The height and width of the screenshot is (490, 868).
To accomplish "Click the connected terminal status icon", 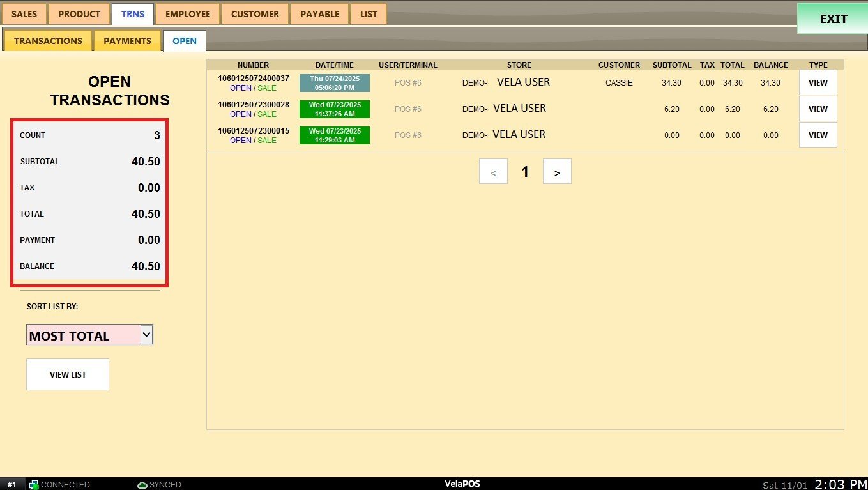I will [x=34, y=485].
